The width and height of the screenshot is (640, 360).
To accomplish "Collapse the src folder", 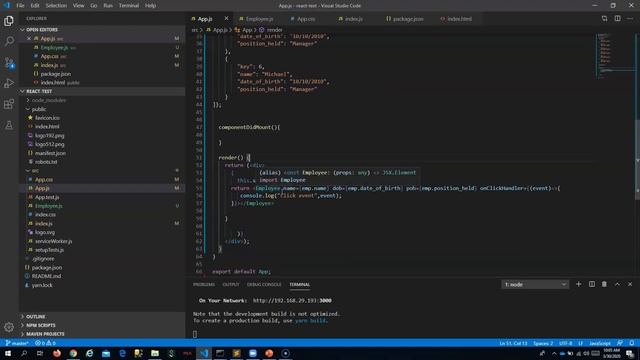I will [x=36, y=171].
